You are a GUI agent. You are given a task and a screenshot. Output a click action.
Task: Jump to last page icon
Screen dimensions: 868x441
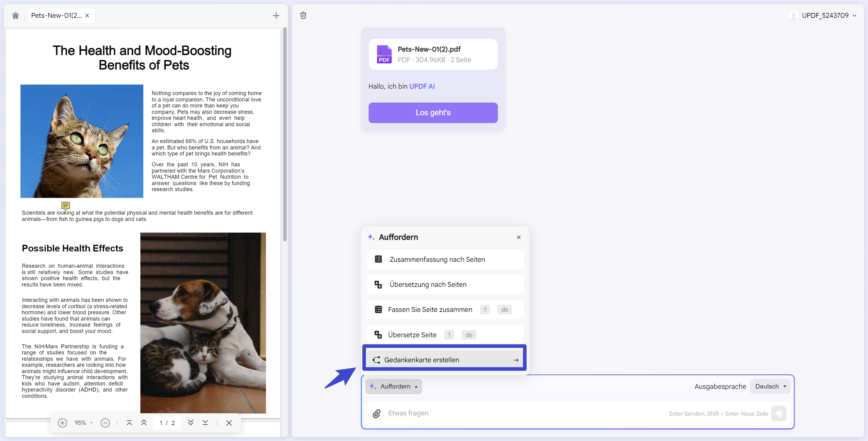pos(205,423)
